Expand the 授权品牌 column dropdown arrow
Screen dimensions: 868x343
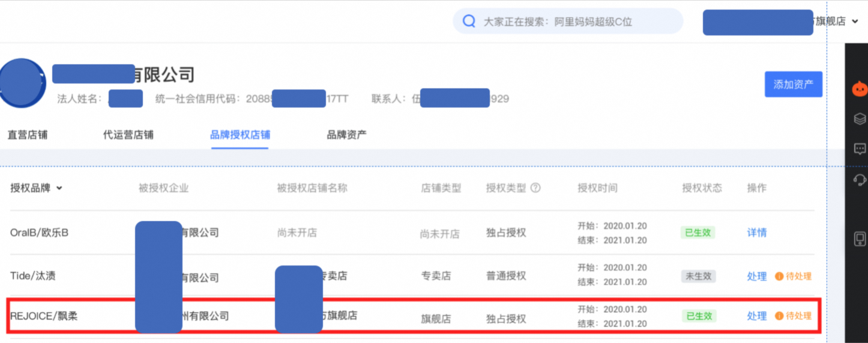pos(59,188)
